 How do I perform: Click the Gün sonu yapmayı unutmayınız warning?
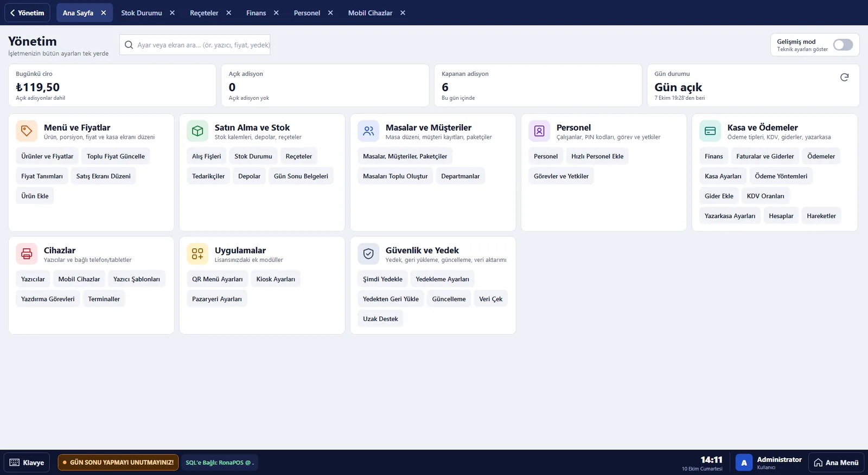[x=118, y=463]
